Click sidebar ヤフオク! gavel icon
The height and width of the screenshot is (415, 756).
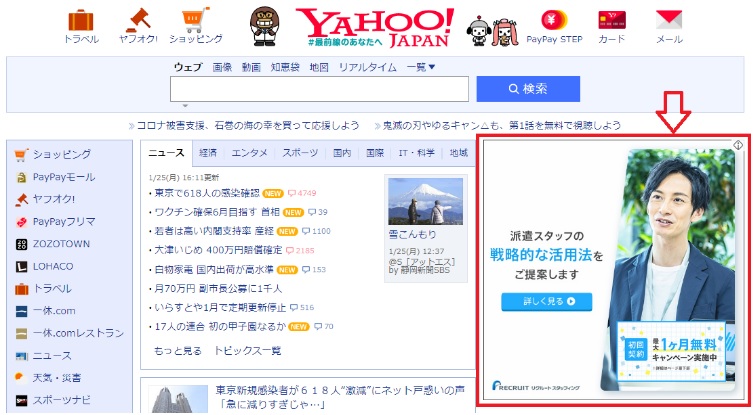(x=21, y=199)
